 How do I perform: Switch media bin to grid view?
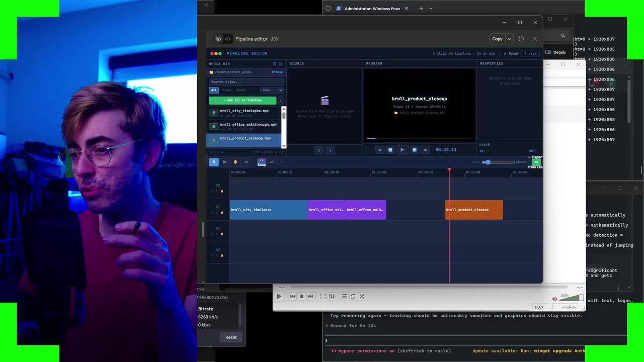point(281,64)
